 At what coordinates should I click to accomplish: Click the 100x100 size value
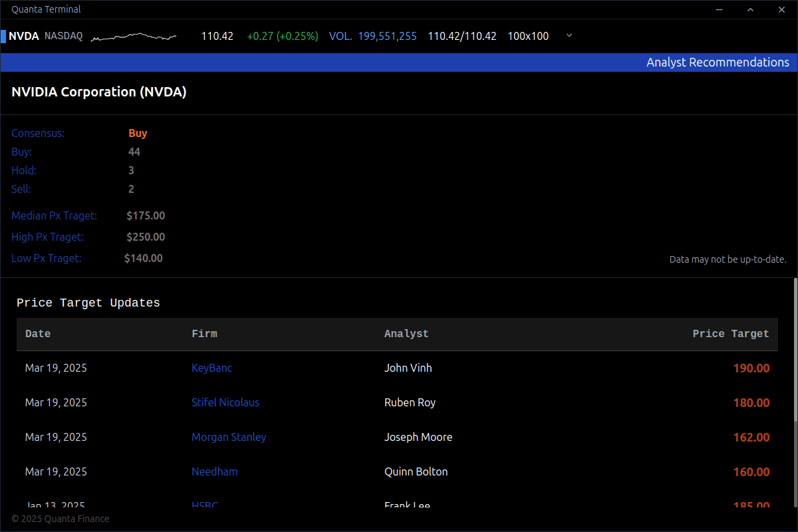(x=528, y=36)
